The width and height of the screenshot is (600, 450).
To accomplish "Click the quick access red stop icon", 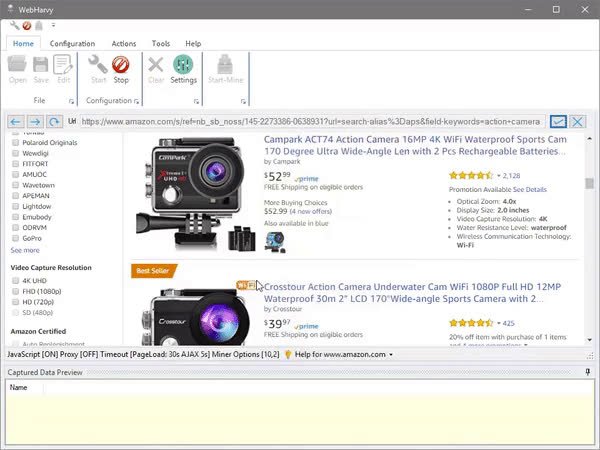I will click(27, 26).
